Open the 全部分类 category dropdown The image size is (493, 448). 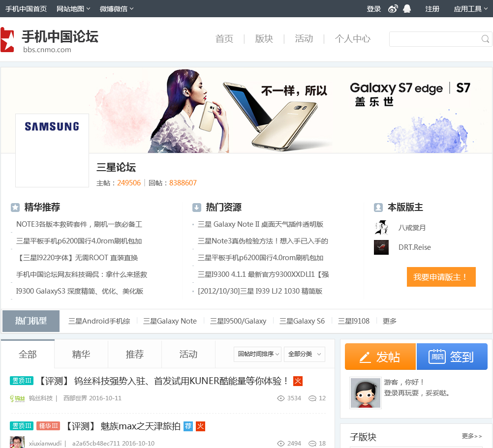305,355
